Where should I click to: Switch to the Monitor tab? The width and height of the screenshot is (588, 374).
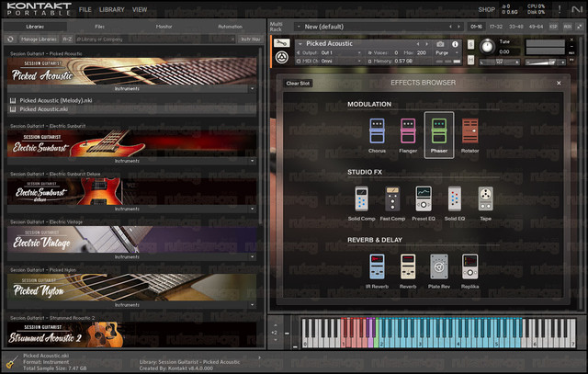[164, 27]
